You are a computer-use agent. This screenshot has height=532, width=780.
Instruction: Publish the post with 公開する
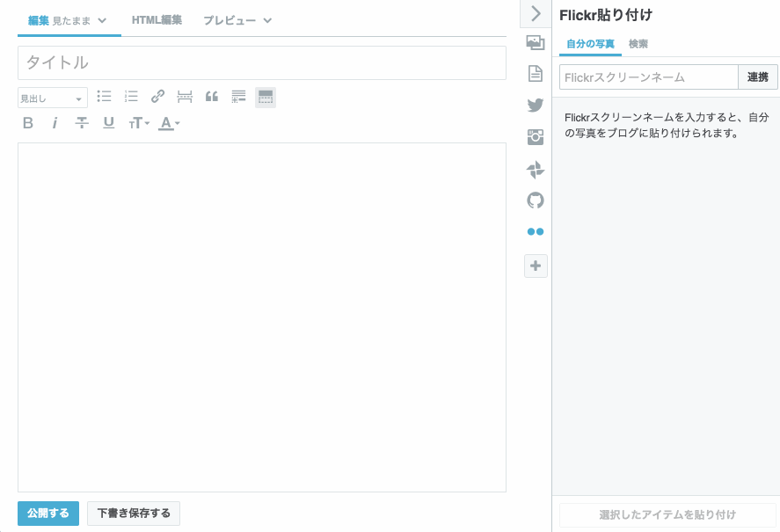click(47, 513)
